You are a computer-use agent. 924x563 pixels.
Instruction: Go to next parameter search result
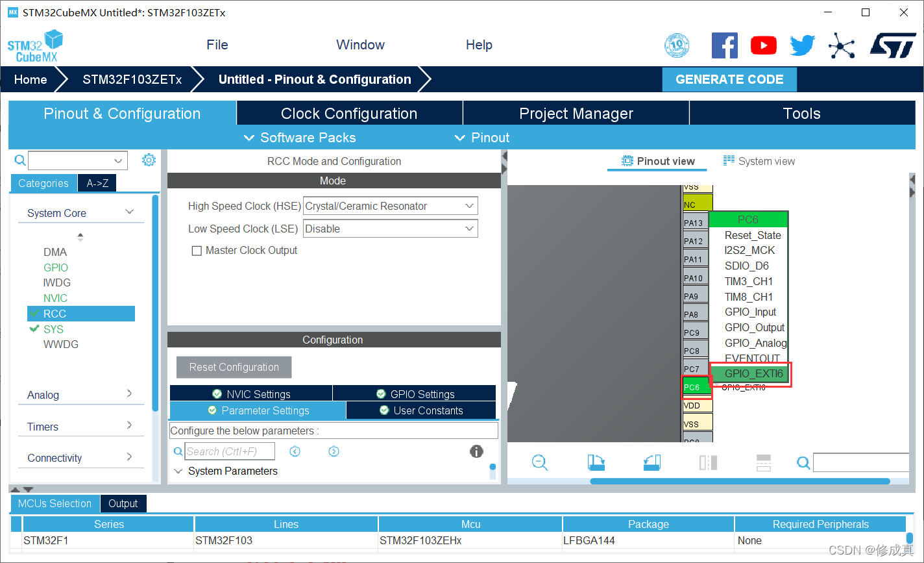pos(334,451)
